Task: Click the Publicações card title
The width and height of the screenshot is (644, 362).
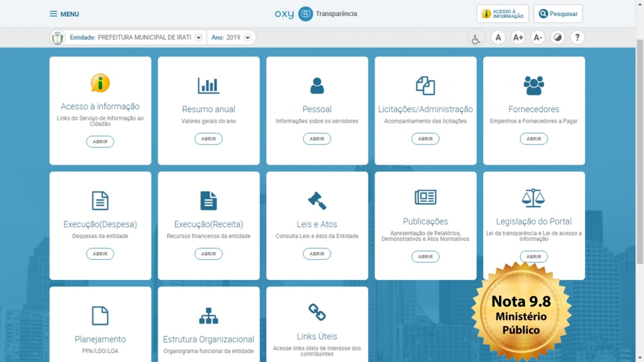Action: click(x=425, y=221)
